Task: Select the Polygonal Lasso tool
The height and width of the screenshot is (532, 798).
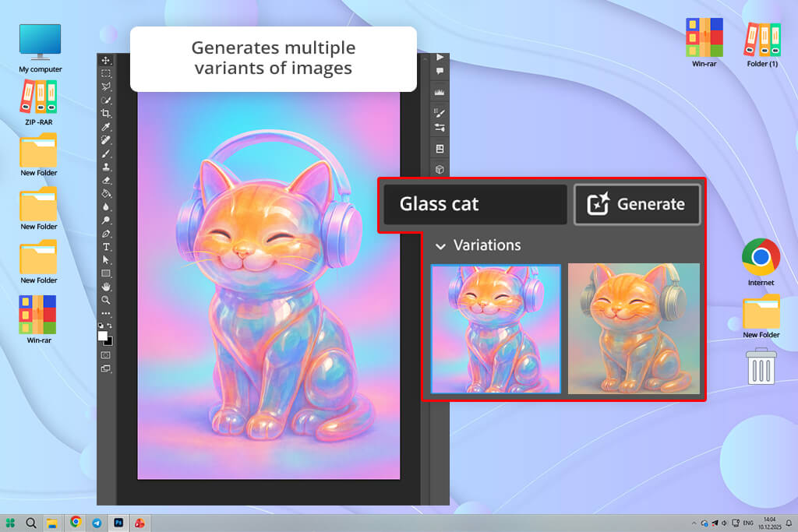Action: (x=106, y=87)
